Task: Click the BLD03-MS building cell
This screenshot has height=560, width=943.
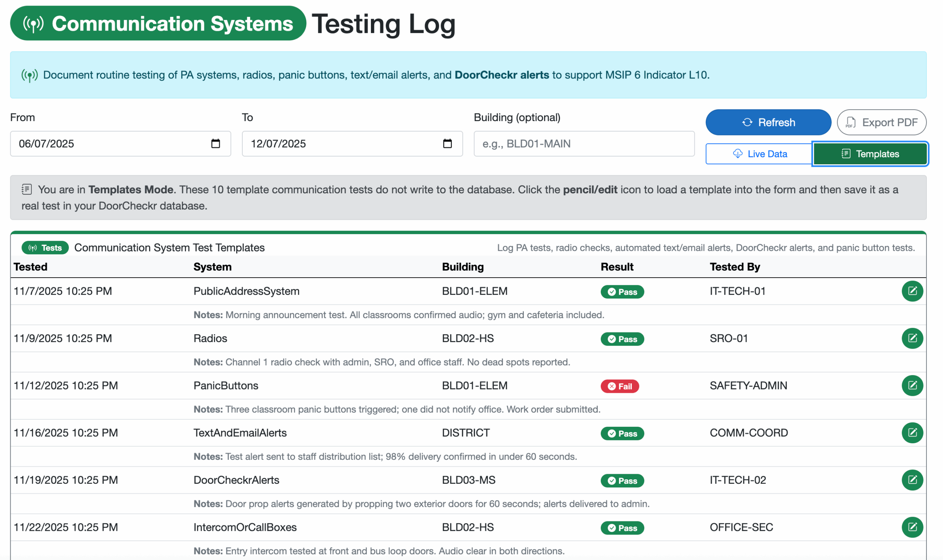Action: point(469,480)
